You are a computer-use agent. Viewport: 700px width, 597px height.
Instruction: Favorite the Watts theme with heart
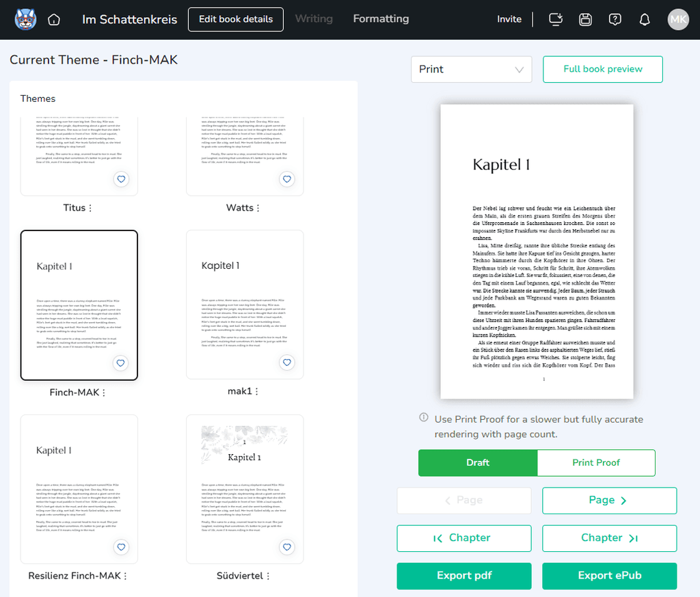pos(287,179)
